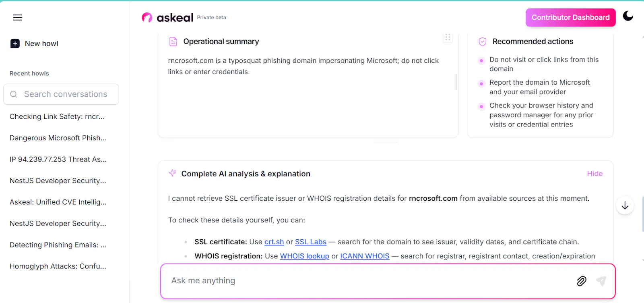Image resolution: width=644 pixels, height=303 pixels.
Task: Select 'Do not visit or click links' action
Action: click(544, 64)
